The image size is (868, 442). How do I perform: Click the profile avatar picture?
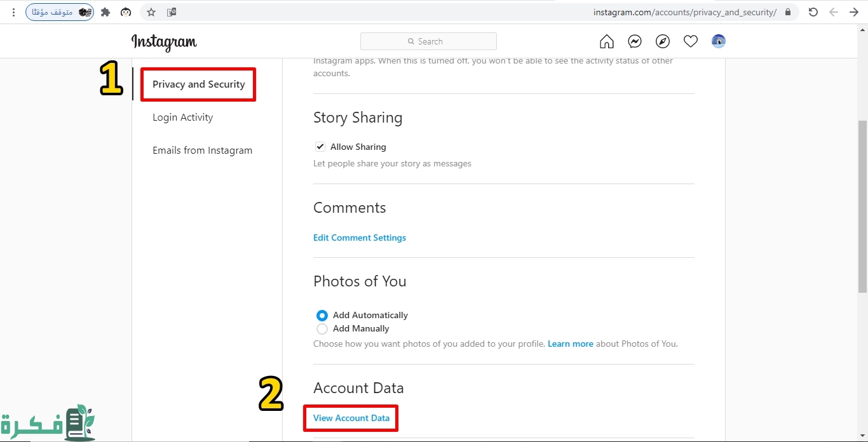[x=719, y=41]
